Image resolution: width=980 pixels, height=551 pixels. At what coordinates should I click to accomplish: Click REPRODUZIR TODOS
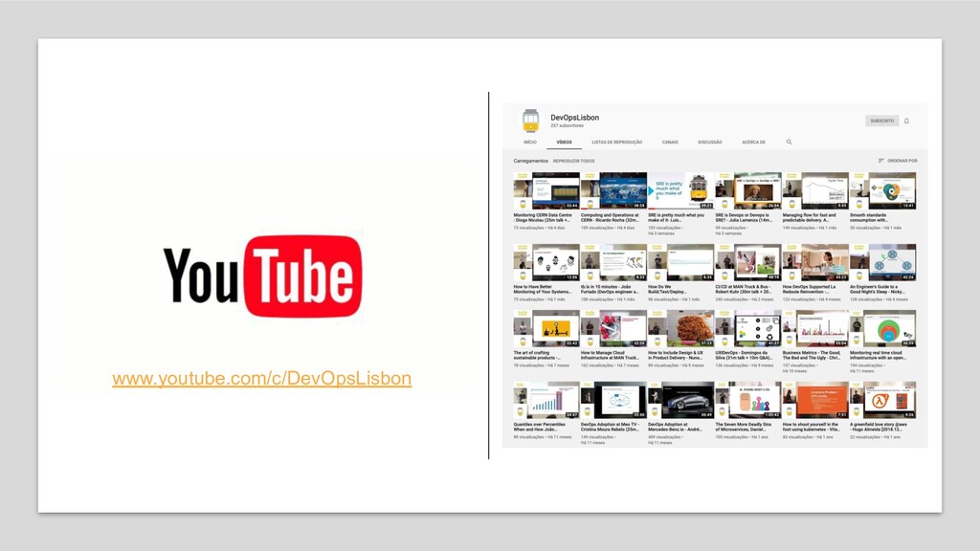pyautogui.click(x=574, y=161)
